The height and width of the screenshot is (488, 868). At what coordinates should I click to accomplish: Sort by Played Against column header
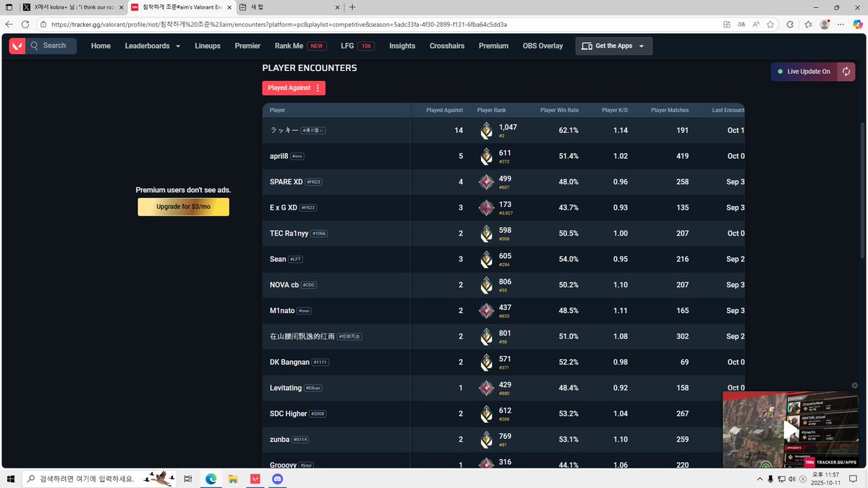(x=444, y=111)
